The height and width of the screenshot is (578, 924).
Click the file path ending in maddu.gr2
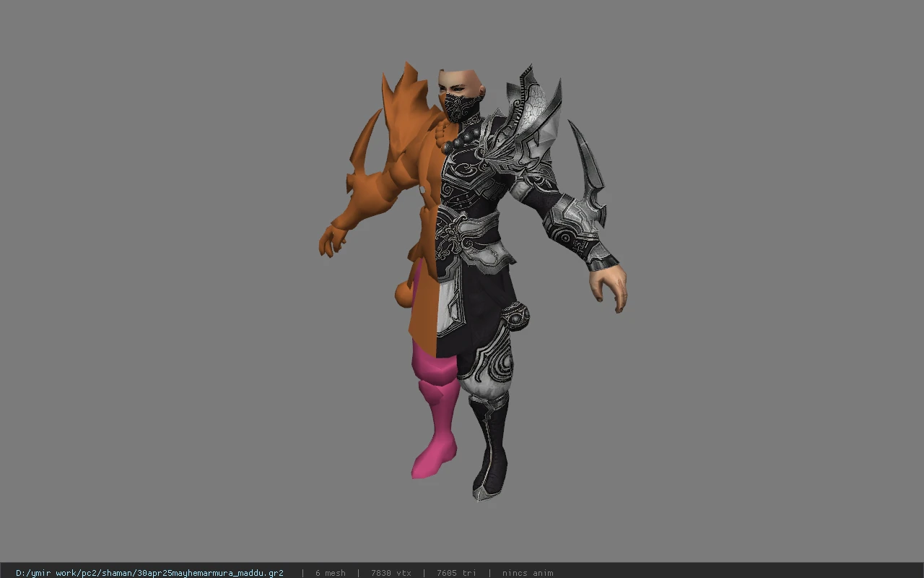(149, 573)
